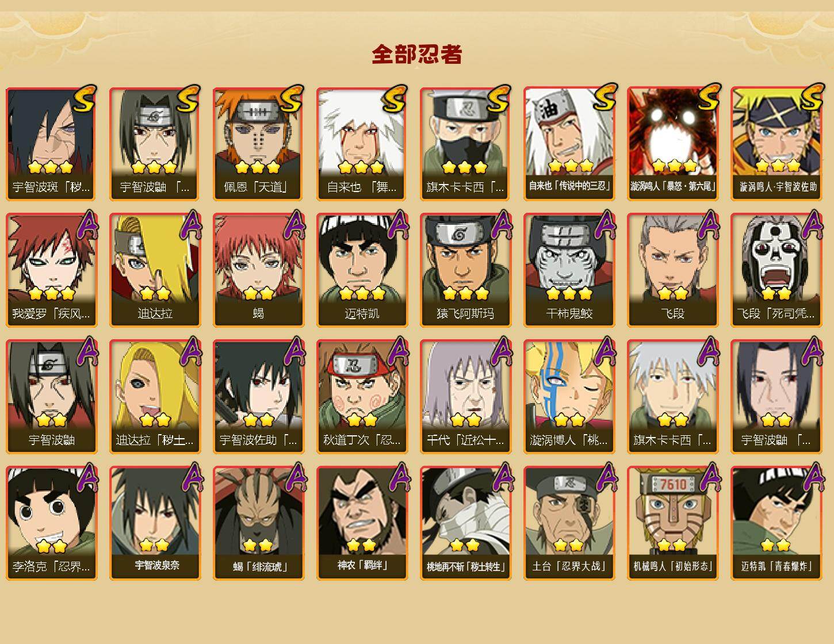Select the 机械鸣人「初始形态」 card
The width and height of the screenshot is (834, 644).
(x=672, y=523)
